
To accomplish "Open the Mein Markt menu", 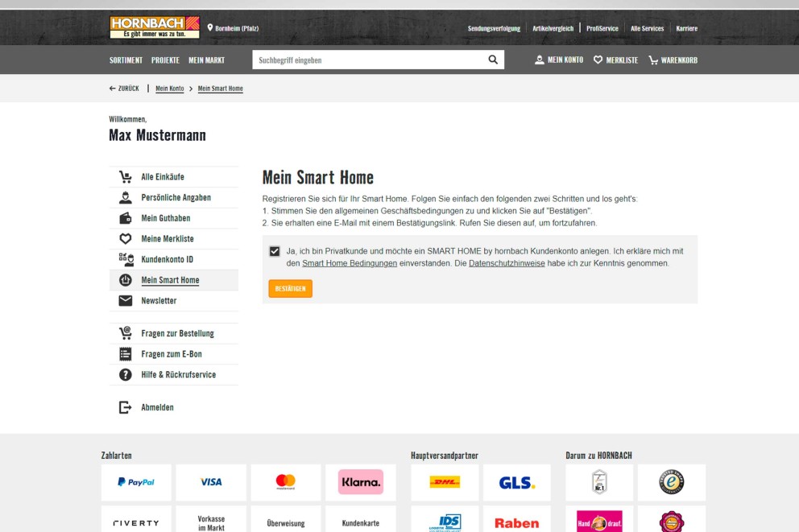I will 206,60.
